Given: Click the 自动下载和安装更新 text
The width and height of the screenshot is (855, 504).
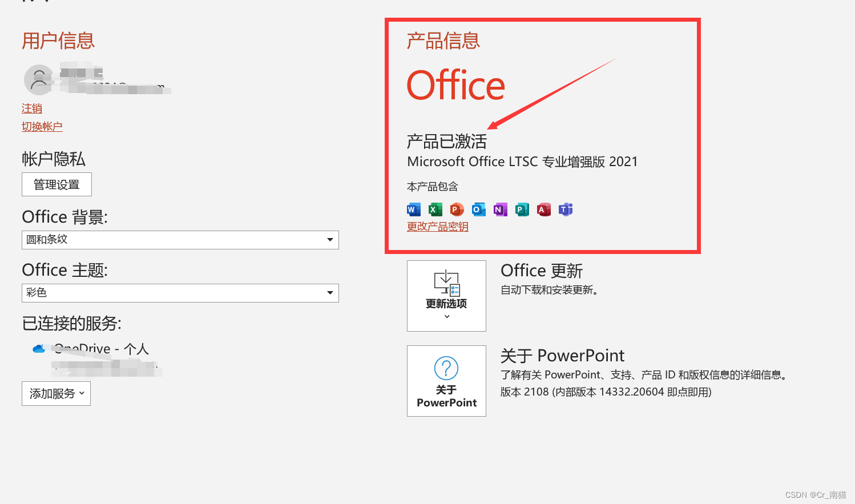Looking at the screenshot, I should [x=549, y=290].
